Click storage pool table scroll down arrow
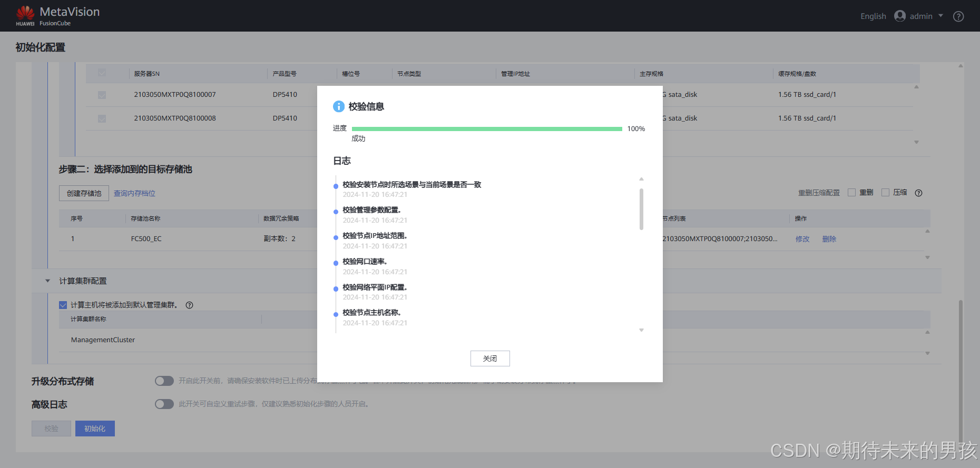The width and height of the screenshot is (980, 468). click(927, 257)
